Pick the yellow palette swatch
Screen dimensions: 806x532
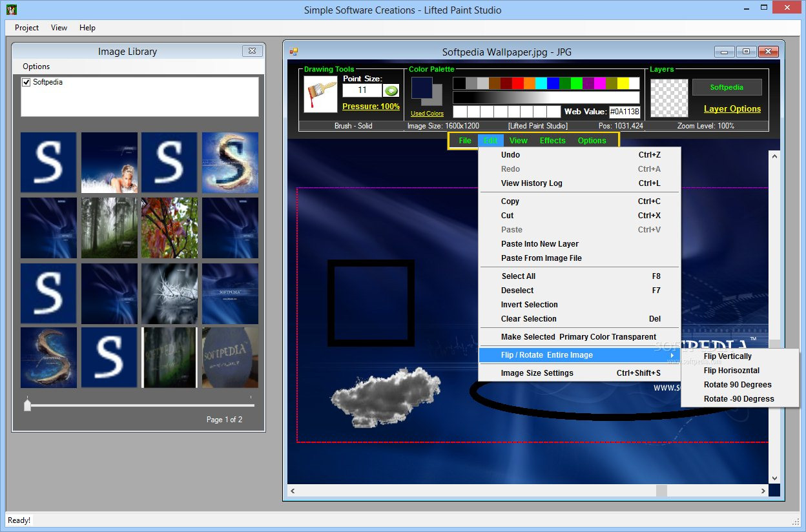623,83
